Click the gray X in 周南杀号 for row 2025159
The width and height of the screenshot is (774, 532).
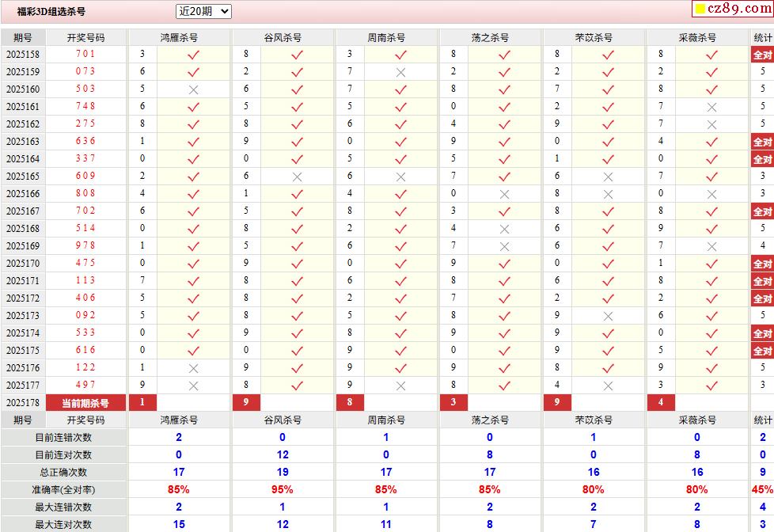[x=400, y=73]
